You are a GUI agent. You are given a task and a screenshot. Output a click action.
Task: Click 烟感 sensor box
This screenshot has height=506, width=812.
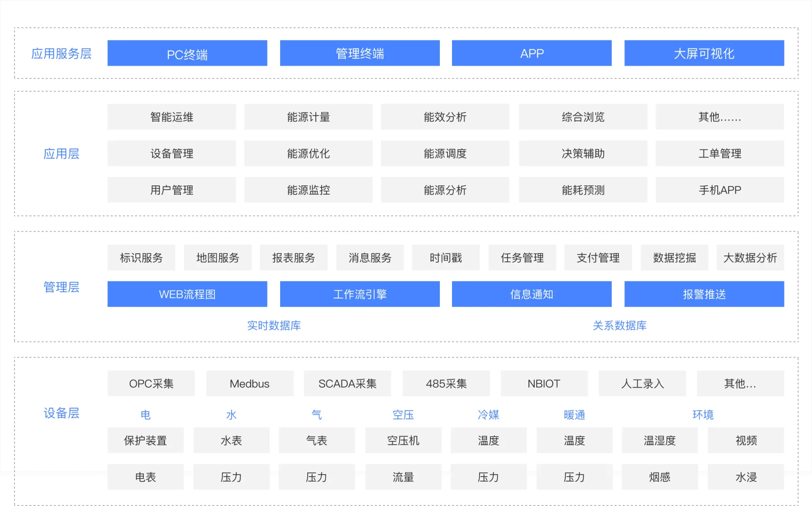(660, 477)
